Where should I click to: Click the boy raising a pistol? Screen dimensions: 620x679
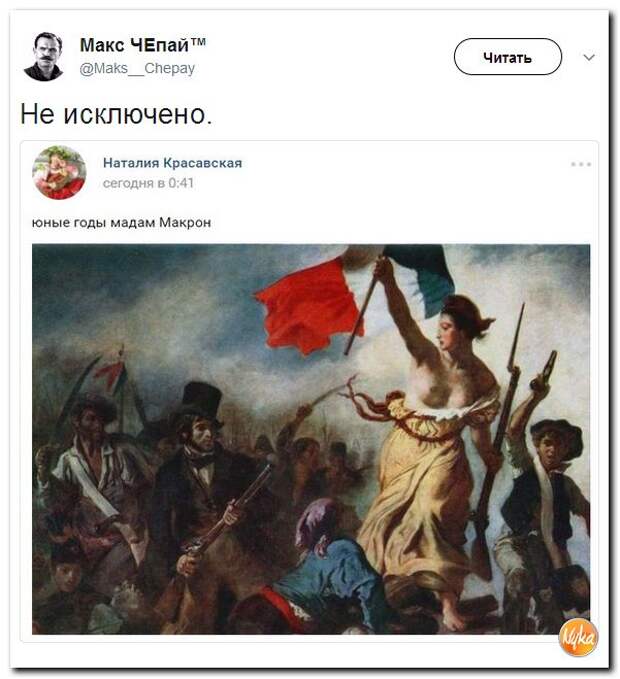(543, 489)
